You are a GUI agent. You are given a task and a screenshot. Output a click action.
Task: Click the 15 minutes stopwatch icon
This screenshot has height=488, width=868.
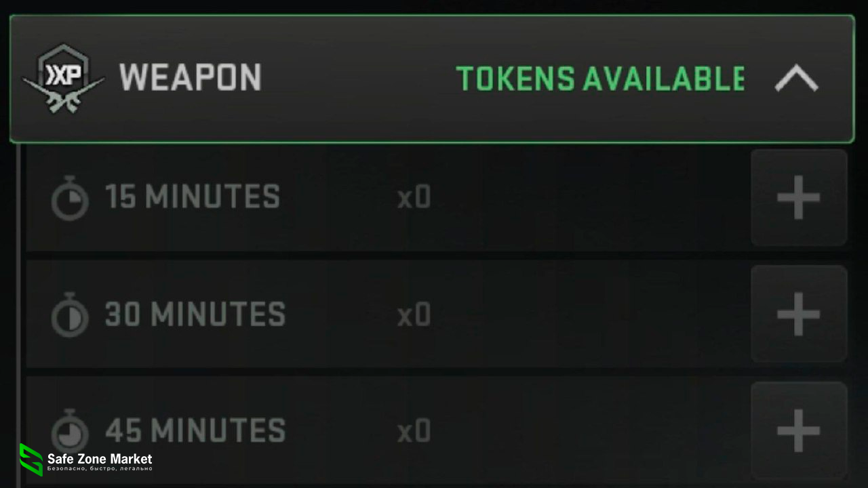pos(70,200)
